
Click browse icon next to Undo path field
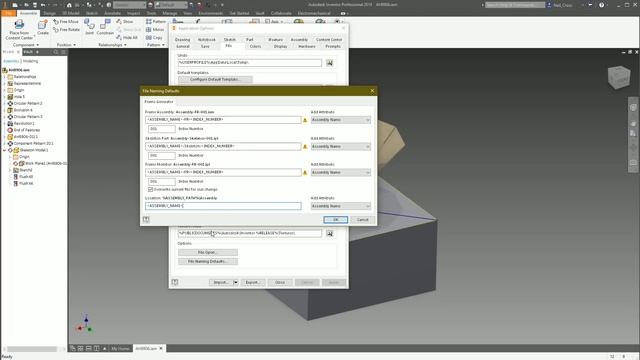[x=329, y=63]
